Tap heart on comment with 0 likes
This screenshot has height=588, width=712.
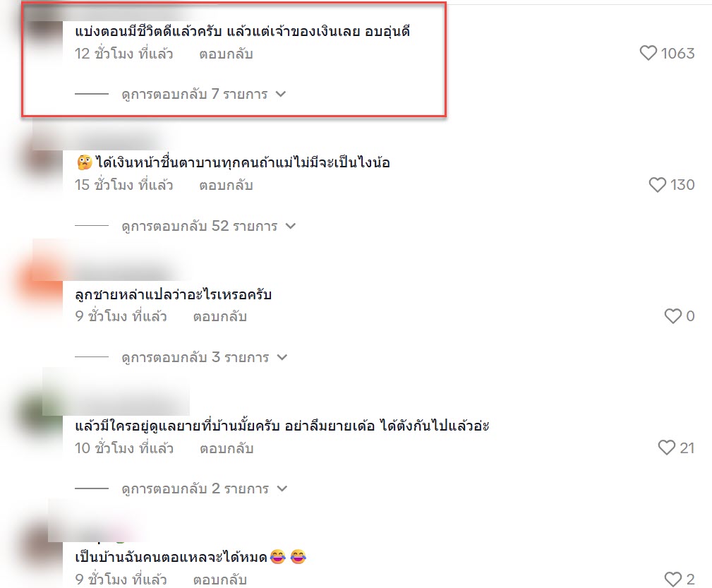pyautogui.click(x=673, y=316)
